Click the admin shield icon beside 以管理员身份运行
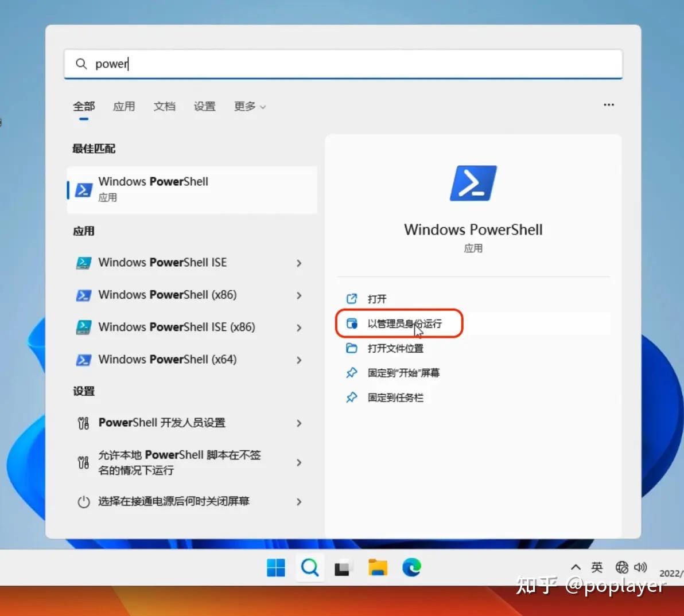 pyautogui.click(x=352, y=323)
